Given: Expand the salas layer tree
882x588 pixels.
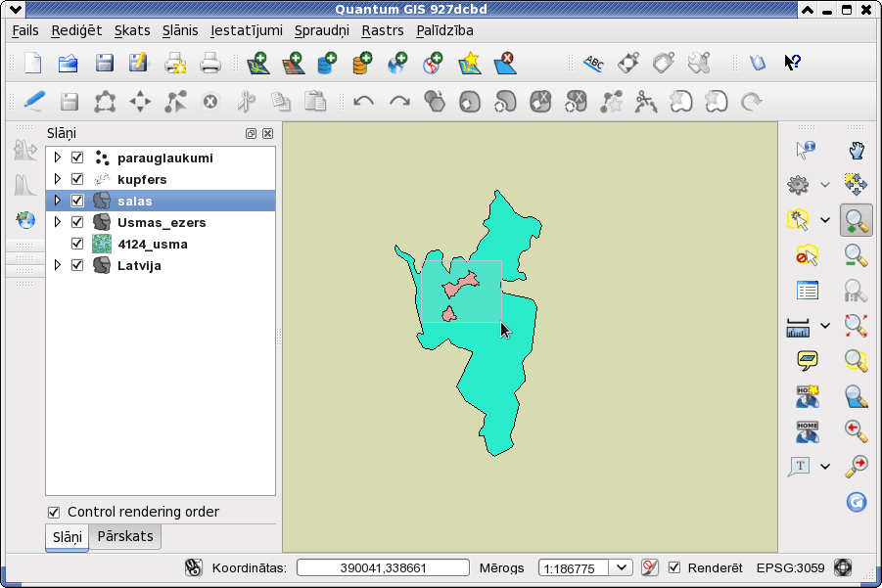Looking at the screenshot, I should [x=57, y=201].
